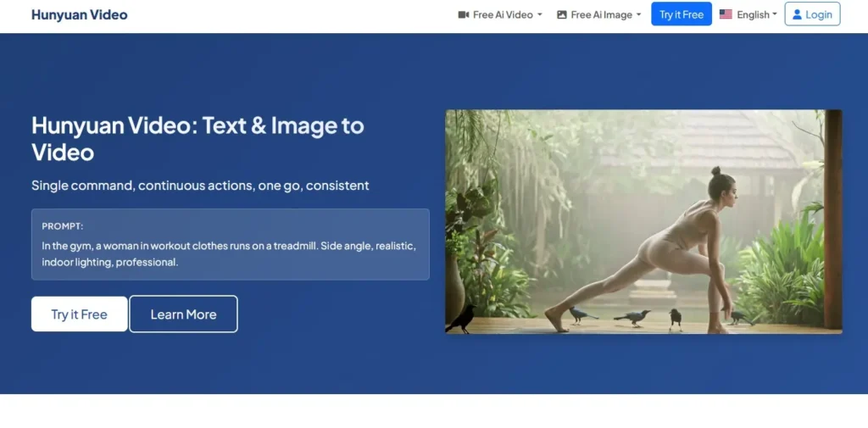Click the video camera icon beside Free Ai Video

(464, 15)
